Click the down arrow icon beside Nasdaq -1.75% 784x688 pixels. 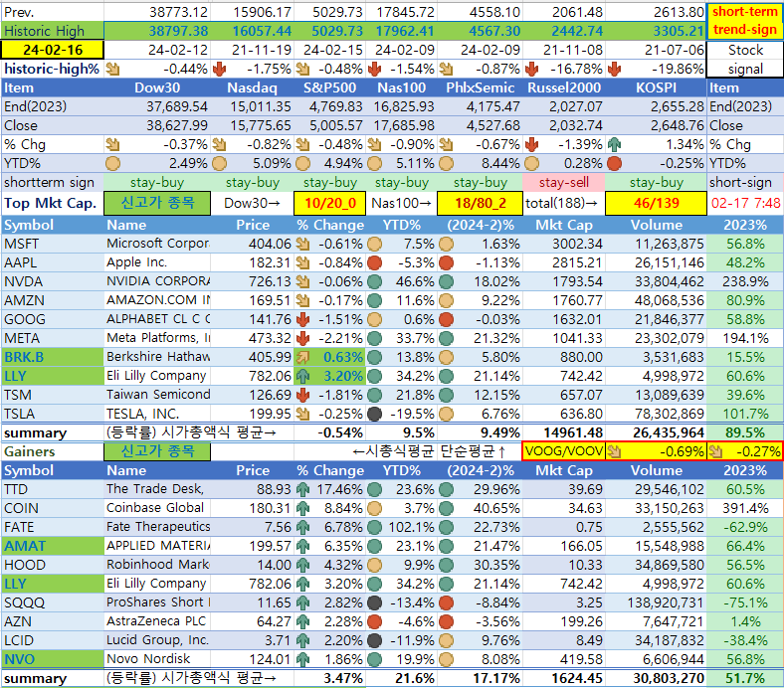click(219, 69)
